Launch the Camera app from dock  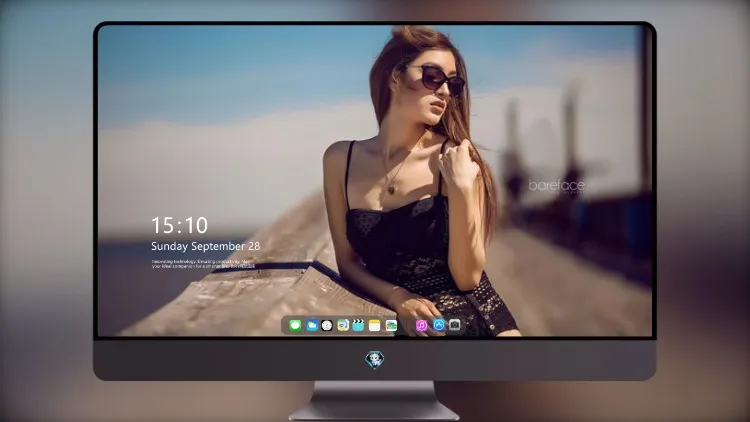[455, 325]
